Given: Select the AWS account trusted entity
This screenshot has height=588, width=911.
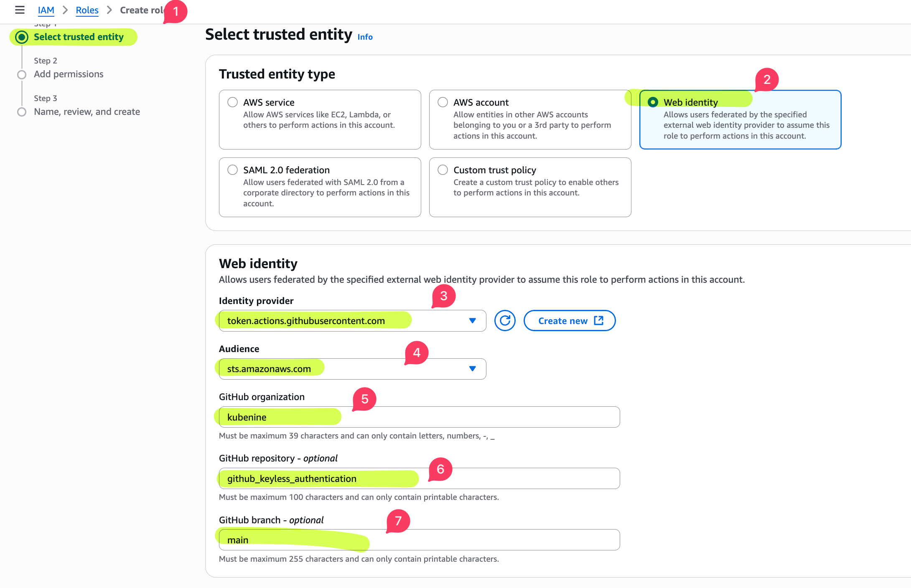Looking at the screenshot, I should 443,101.
